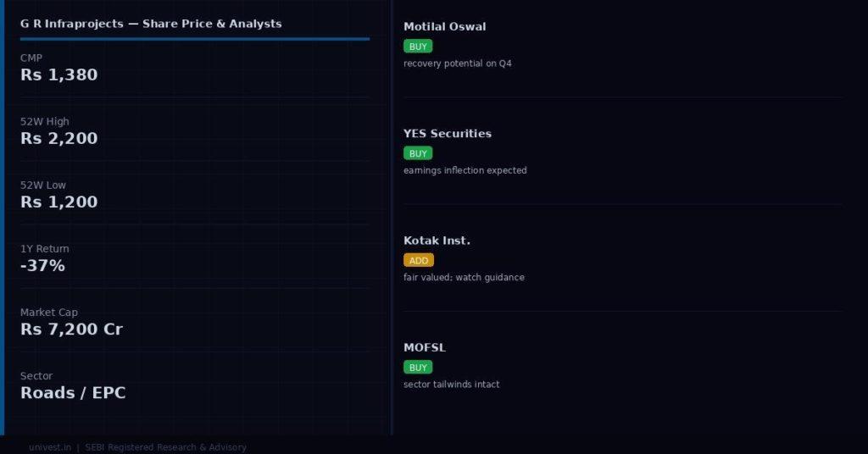Select the 1Y Return label
This screenshot has width=868, height=454.
45,249
